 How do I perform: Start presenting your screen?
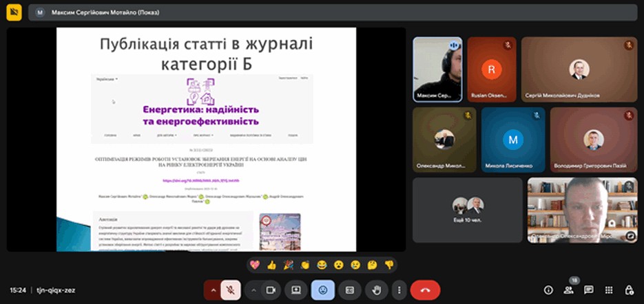point(296,290)
